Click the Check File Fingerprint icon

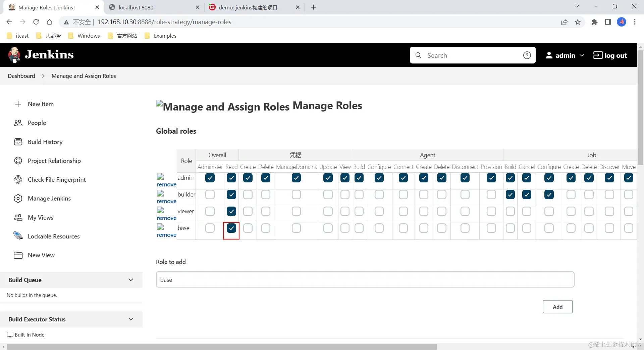pos(18,180)
